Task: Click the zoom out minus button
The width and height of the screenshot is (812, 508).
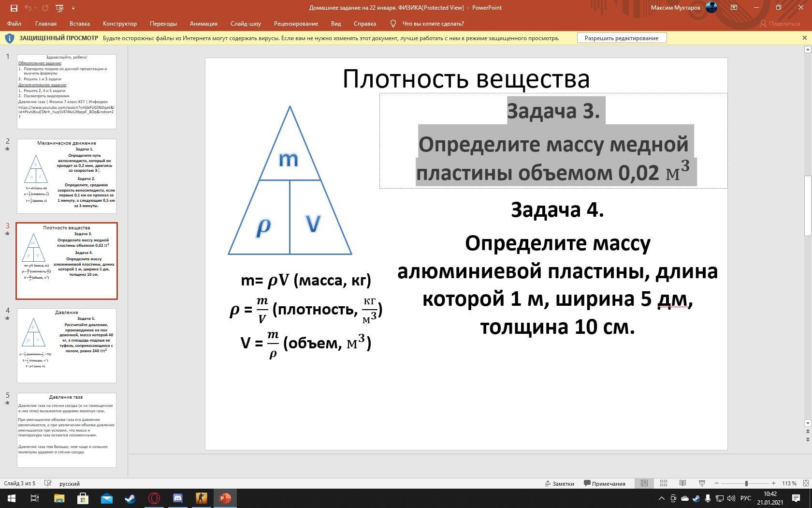Action: click(x=717, y=483)
